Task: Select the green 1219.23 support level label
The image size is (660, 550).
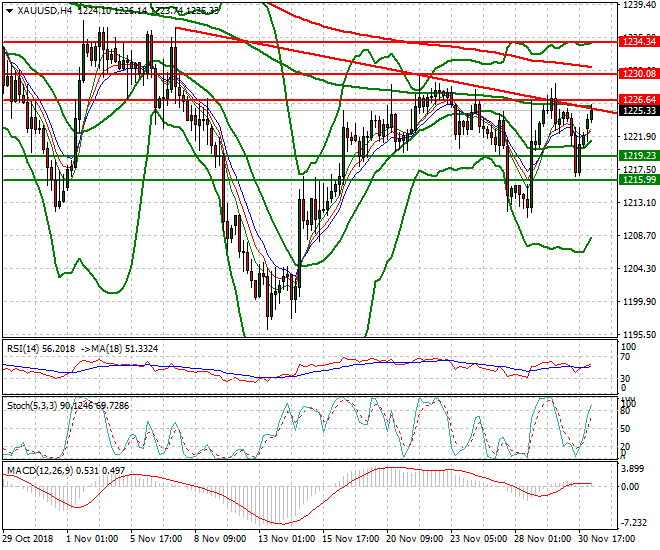Action: tap(639, 156)
